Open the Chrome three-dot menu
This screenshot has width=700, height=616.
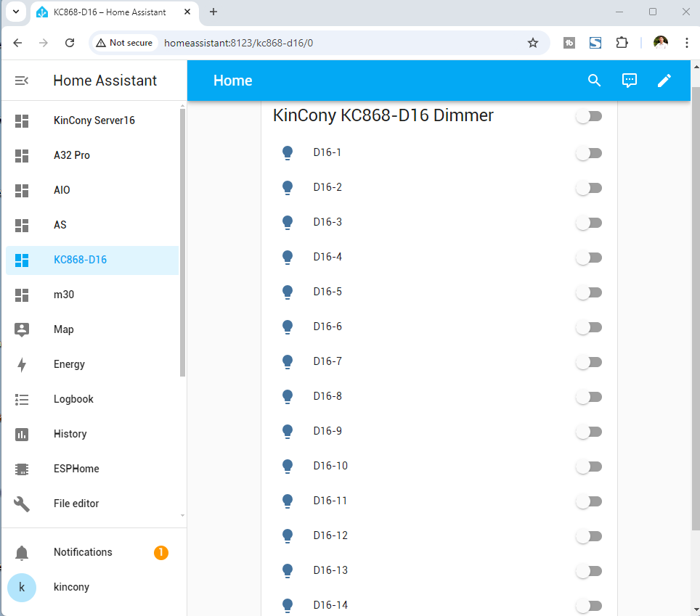click(x=686, y=43)
